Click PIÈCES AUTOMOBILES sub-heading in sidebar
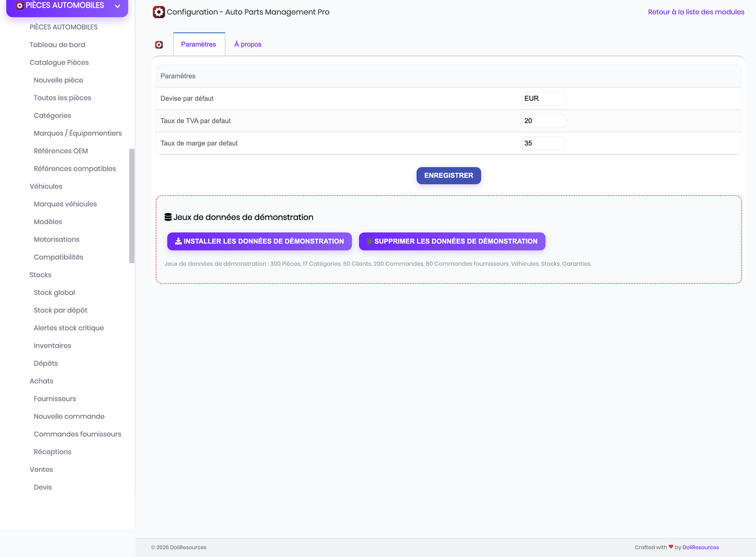 (x=63, y=27)
